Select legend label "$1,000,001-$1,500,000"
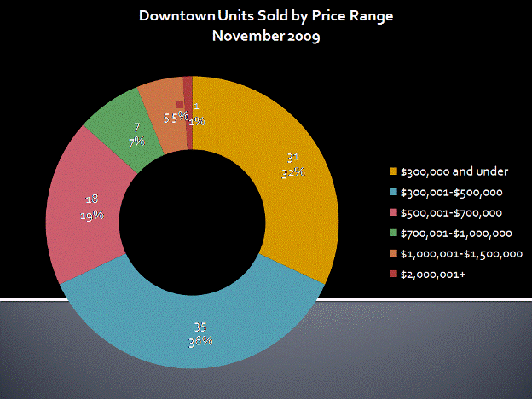Viewport: 532px width, 399px height. [x=461, y=254]
